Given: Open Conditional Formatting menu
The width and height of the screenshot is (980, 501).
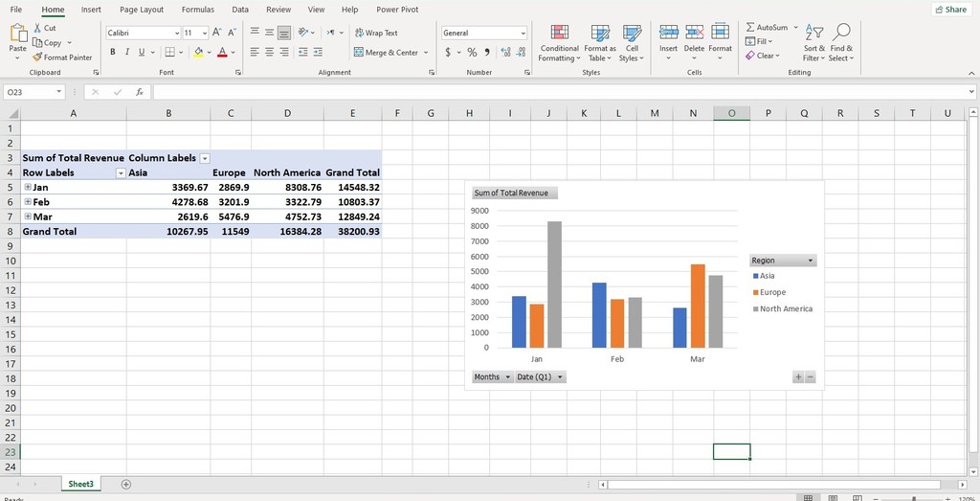Looking at the screenshot, I should coord(559,43).
